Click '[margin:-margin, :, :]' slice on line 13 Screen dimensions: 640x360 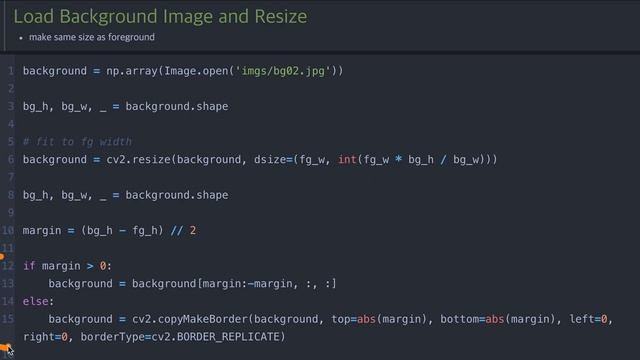point(267,284)
